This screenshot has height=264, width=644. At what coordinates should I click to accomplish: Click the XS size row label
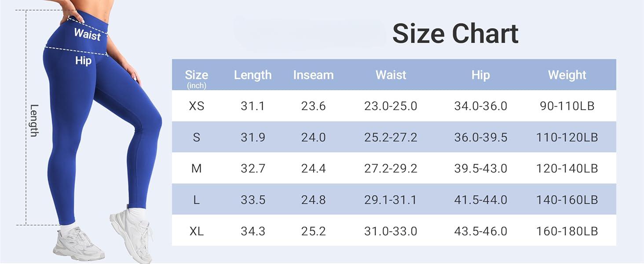pos(196,106)
